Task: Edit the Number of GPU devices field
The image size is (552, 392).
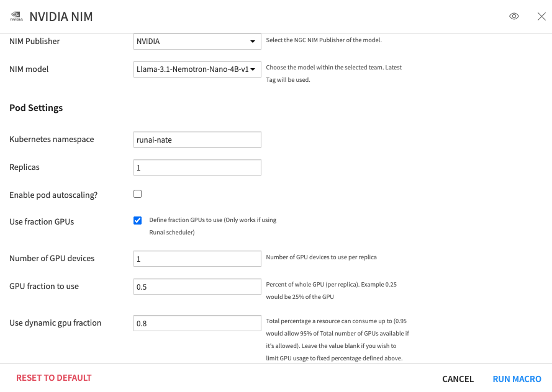Action: pos(197,259)
